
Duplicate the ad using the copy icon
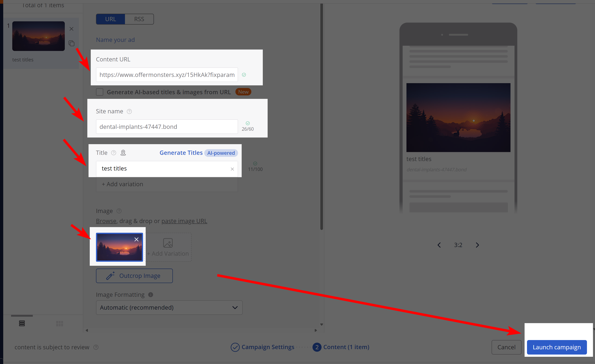tap(71, 43)
